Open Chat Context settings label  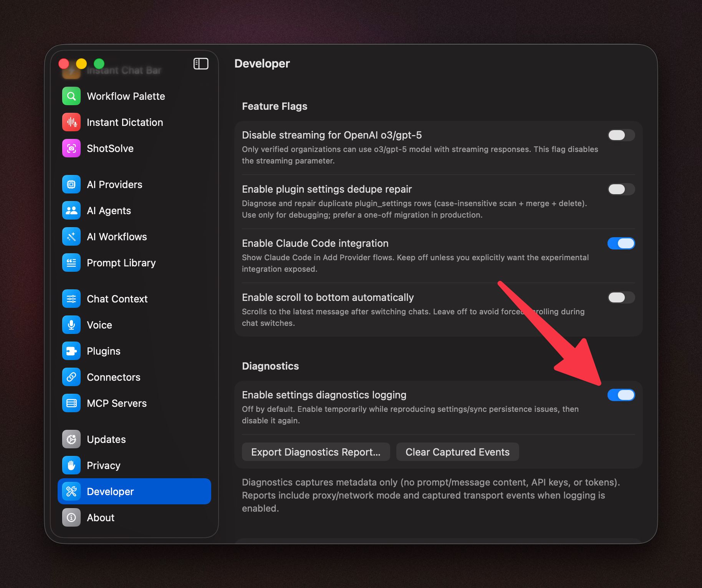117,299
